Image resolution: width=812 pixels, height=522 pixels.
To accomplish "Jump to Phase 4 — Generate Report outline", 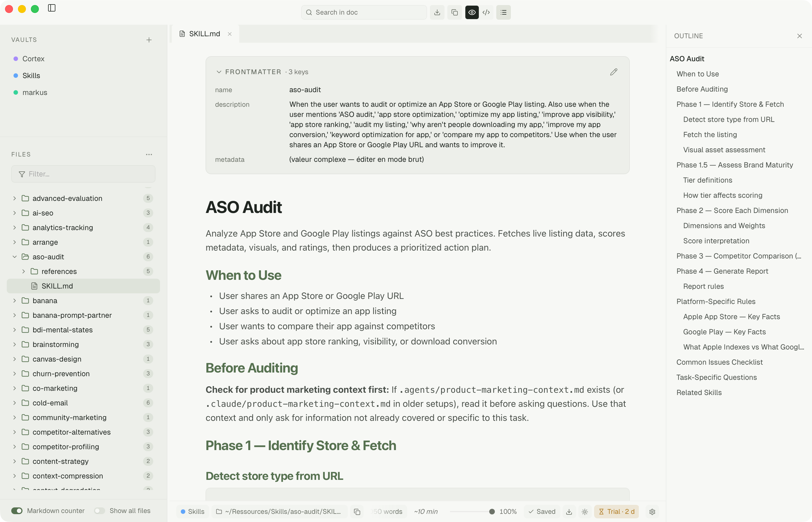I will 722,271.
